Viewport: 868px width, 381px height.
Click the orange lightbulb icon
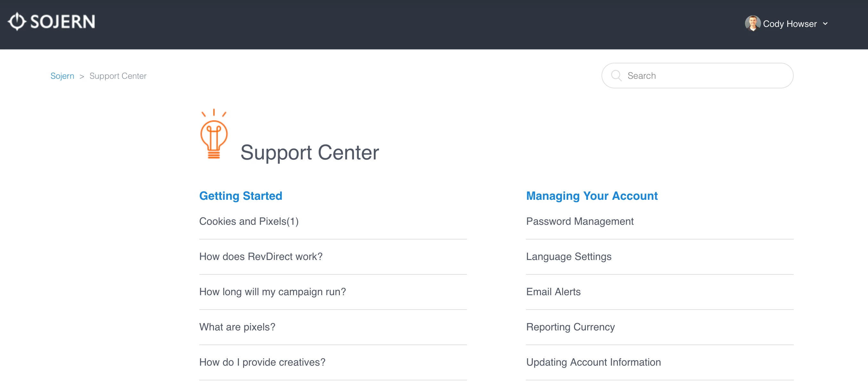click(x=214, y=135)
